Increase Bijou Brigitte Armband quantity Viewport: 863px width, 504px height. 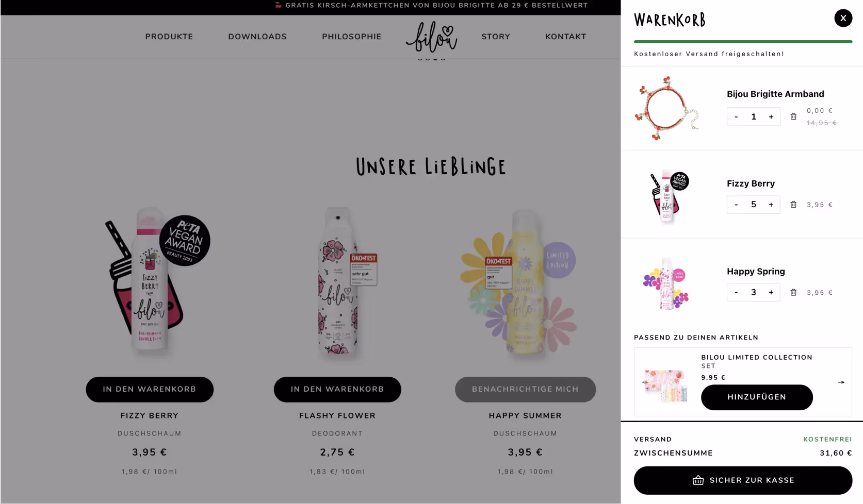point(771,117)
